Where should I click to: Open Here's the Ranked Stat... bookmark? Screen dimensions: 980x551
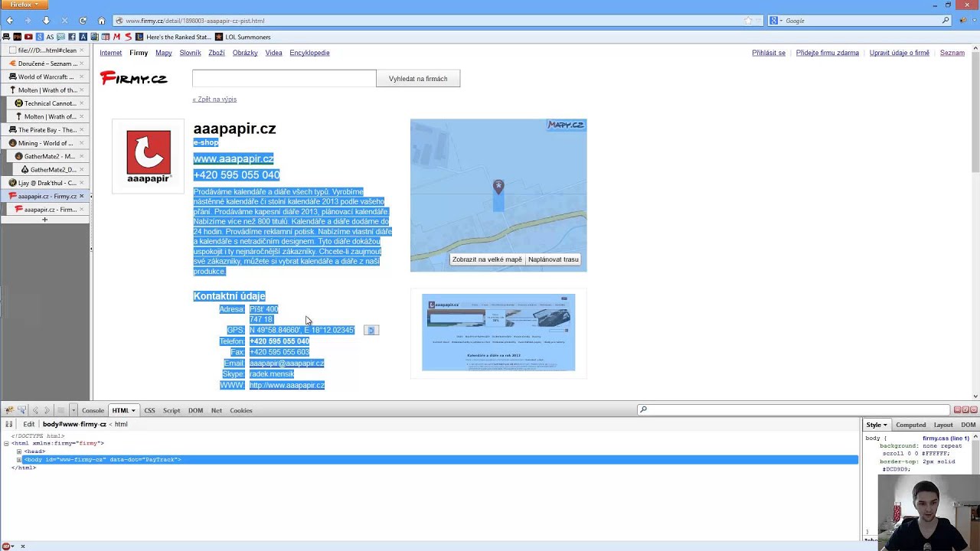173,37
